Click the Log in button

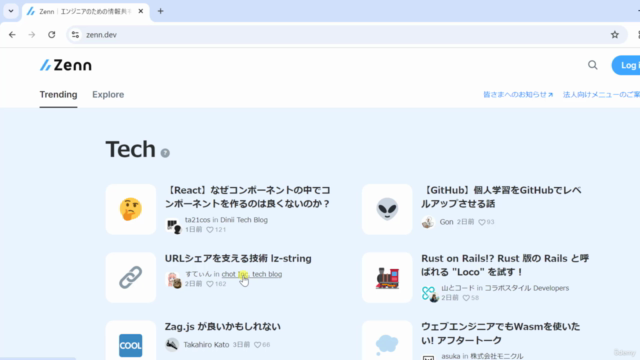click(x=626, y=65)
